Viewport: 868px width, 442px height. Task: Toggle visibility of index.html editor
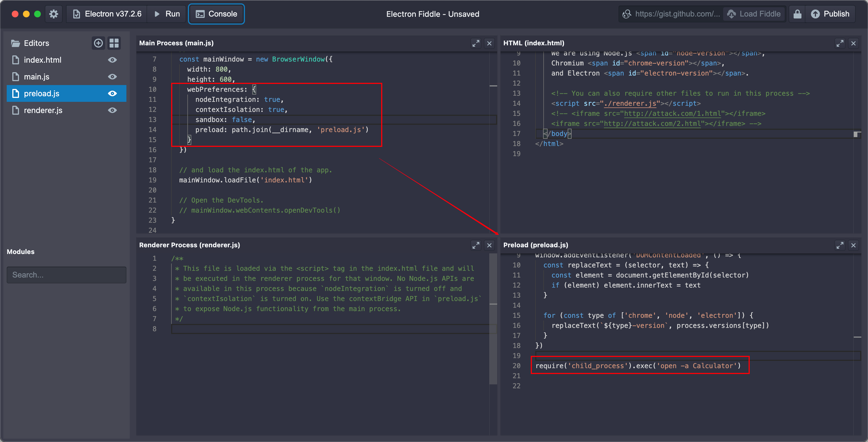112,60
